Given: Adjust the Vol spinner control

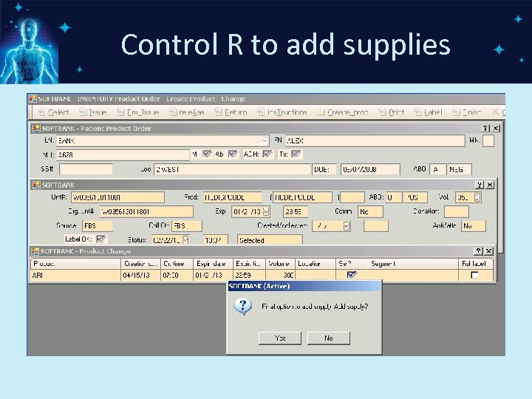Looking at the screenshot, I should 477,197.
